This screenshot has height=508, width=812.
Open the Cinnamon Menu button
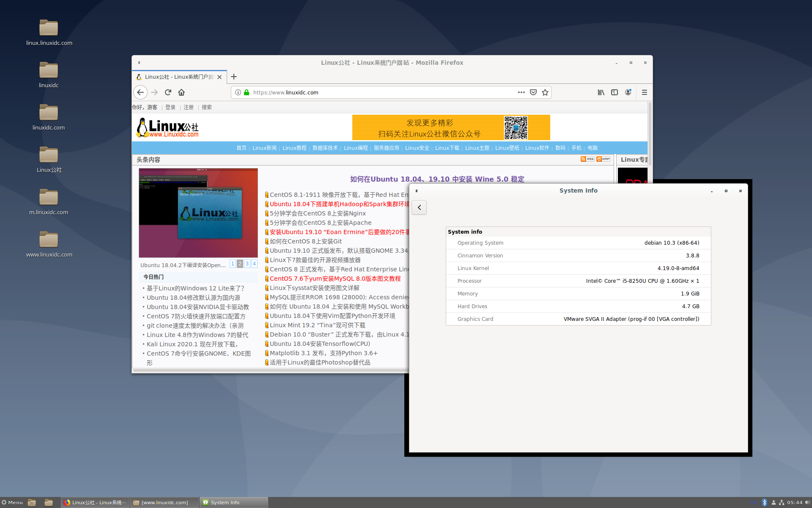pos(12,502)
